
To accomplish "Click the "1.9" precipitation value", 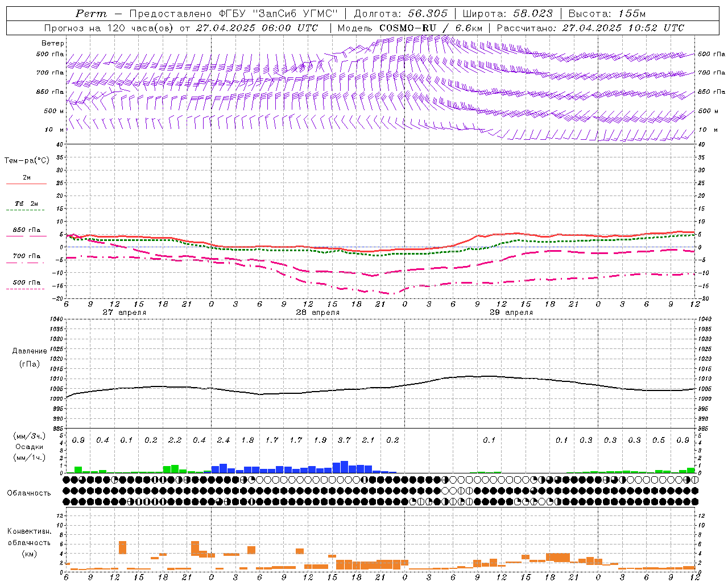I will [x=320, y=440].
